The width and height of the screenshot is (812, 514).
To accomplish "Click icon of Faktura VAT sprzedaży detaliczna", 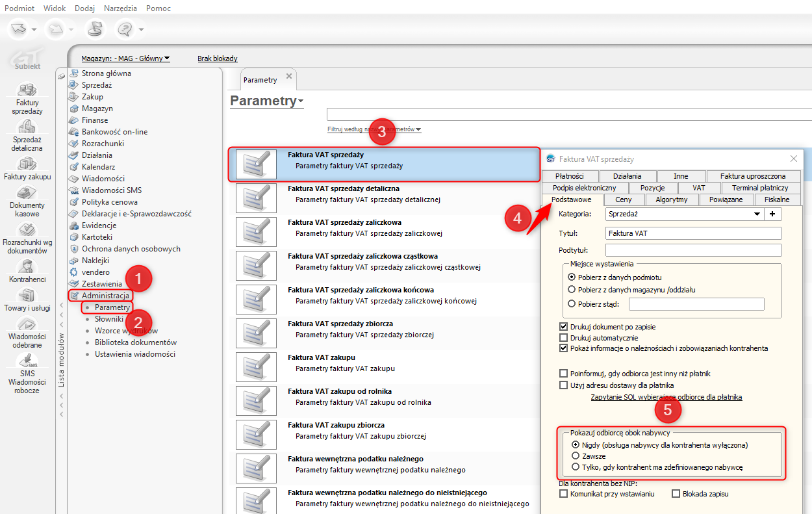I will click(x=256, y=198).
